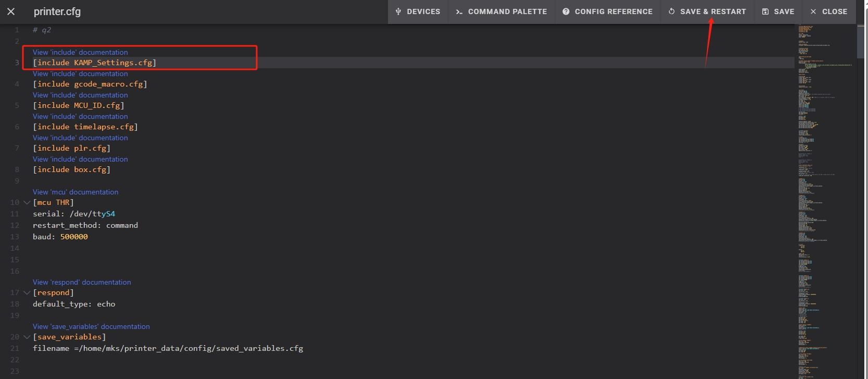This screenshot has height=379, width=868.
Task: Collapse the [mcu THR] section fold arrow
Action: pyautogui.click(x=27, y=202)
